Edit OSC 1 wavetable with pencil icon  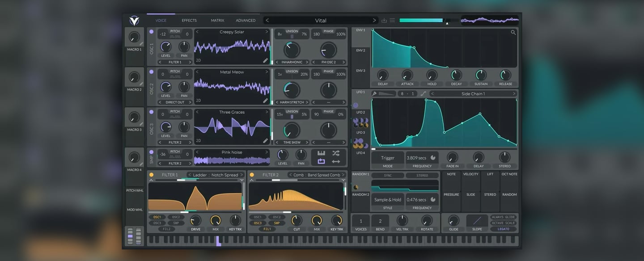[265, 61]
